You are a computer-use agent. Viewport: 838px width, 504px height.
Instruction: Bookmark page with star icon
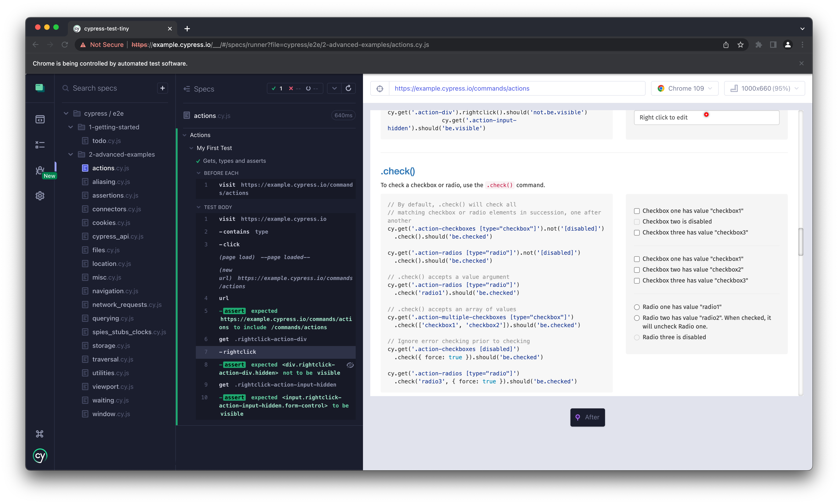tap(741, 45)
